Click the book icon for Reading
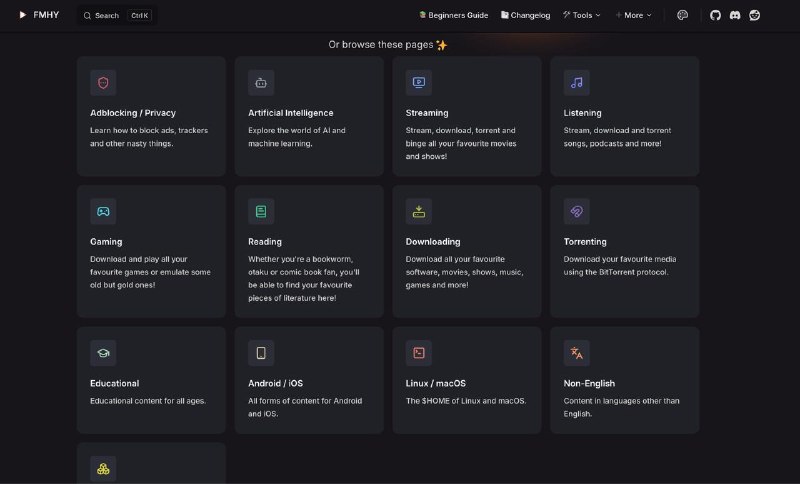This screenshot has width=800, height=484. coord(261,211)
